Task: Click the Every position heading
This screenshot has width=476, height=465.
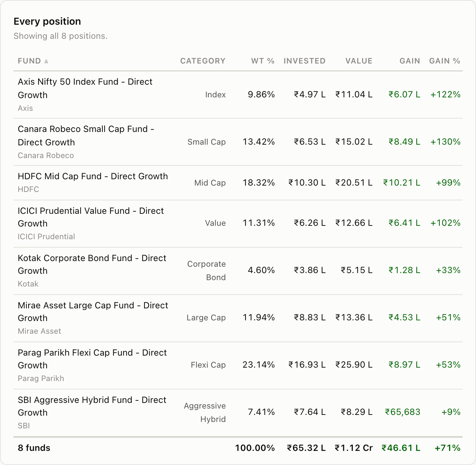Action: point(47,22)
